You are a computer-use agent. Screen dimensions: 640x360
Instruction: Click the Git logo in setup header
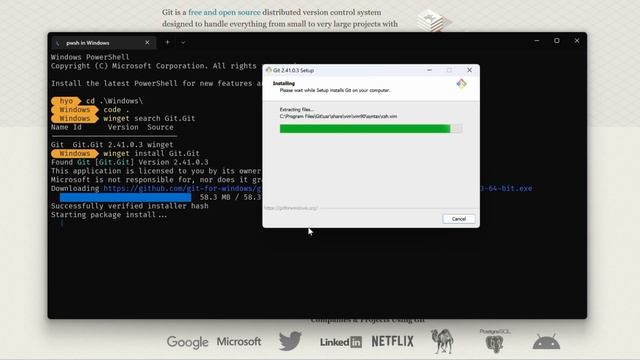pyautogui.click(x=461, y=84)
